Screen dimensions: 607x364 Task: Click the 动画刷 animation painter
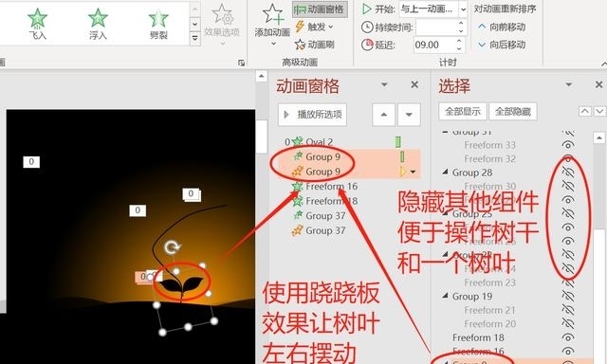[x=314, y=45]
